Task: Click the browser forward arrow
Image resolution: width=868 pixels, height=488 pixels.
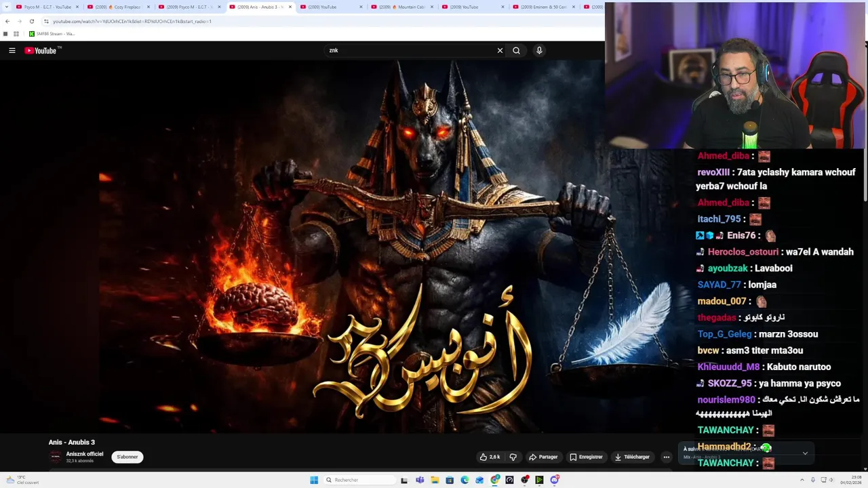Action: [20, 21]
